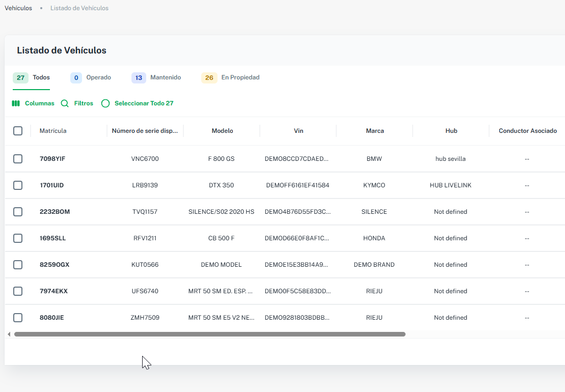
Task: Click the left arrow of horizontal scrollbar
Action: (9, 334)
